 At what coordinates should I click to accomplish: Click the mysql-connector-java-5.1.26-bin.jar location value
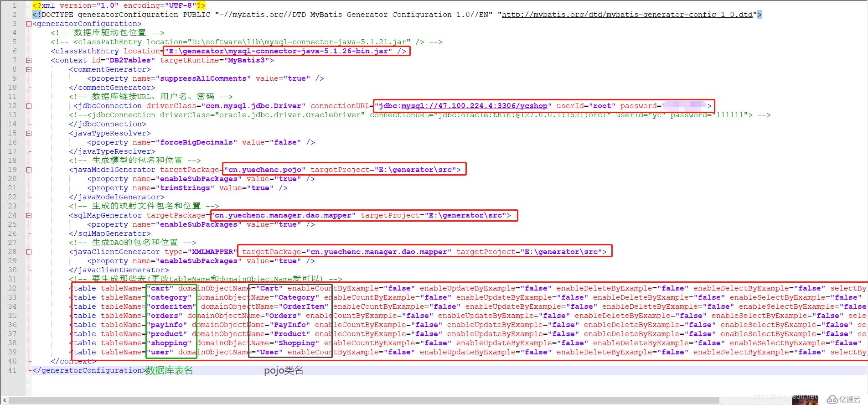[x=279, y=51]
